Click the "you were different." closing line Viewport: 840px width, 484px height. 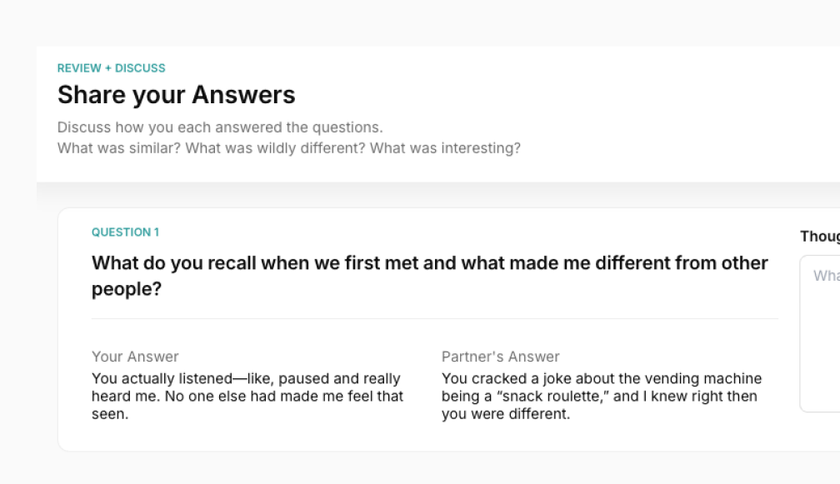pos(505,414)
